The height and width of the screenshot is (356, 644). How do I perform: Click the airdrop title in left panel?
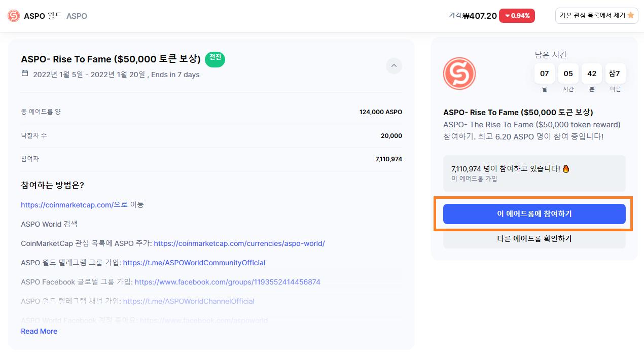[111, 59]
